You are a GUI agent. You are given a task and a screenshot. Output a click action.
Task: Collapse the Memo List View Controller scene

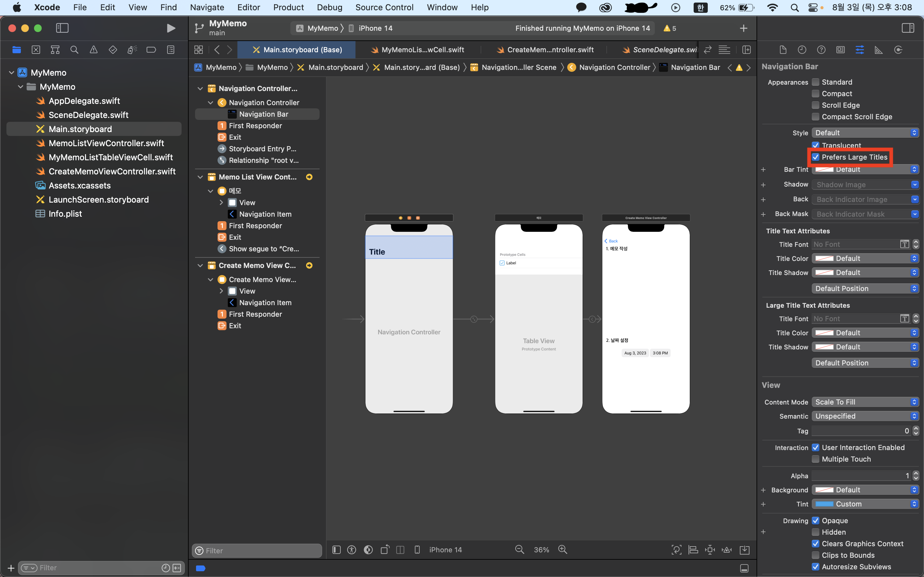200,177
